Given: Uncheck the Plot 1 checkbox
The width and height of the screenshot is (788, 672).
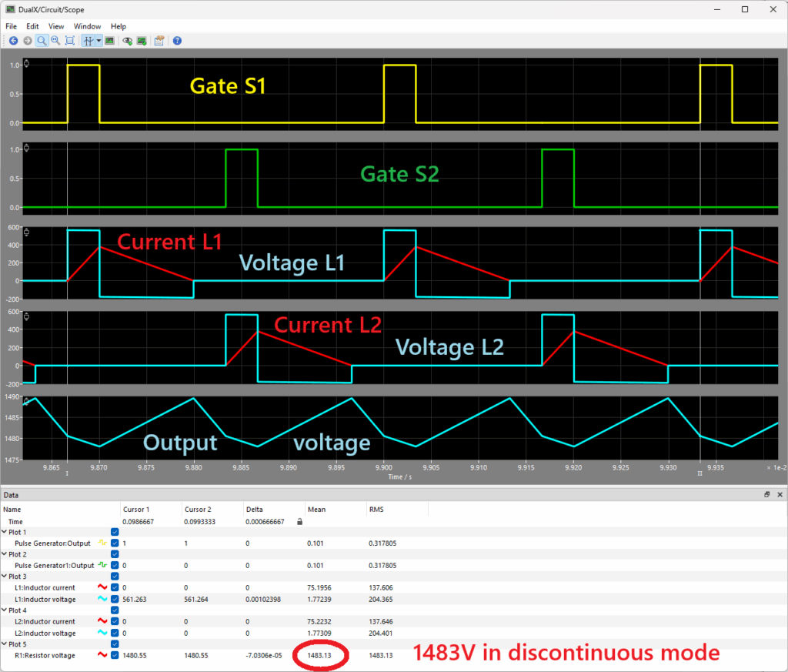Looking at the screenshot, I should click(115, 532).
